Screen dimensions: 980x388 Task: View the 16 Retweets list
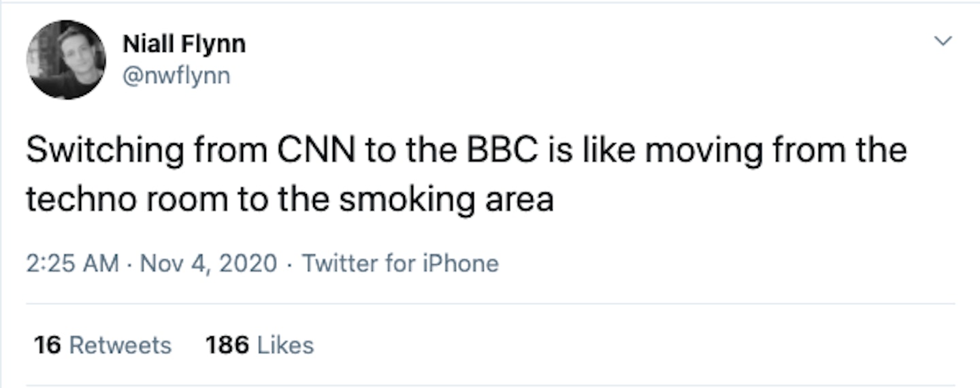(x=103, y=345)
